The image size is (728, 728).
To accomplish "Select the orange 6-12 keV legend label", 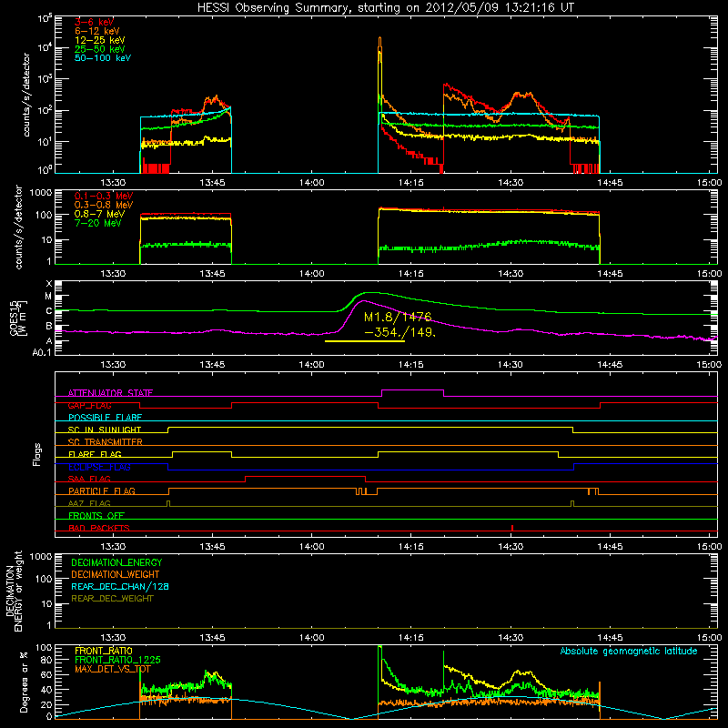I will [96, 31].
